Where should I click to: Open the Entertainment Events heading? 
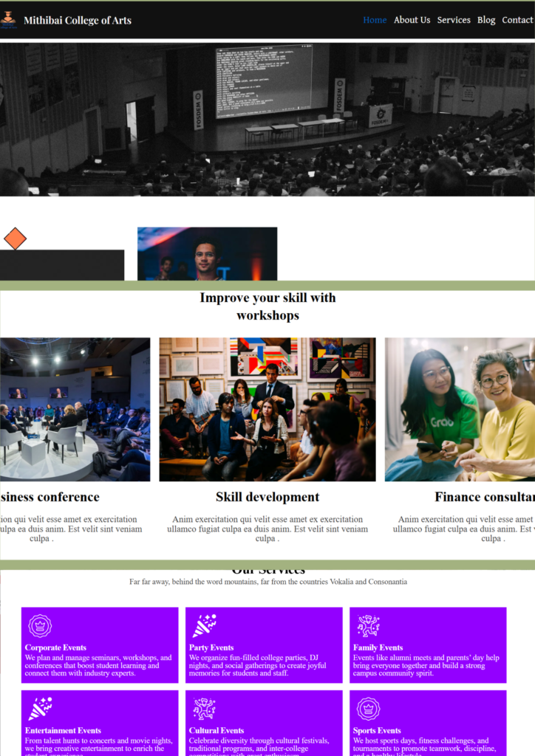click(x=63, y=730)
